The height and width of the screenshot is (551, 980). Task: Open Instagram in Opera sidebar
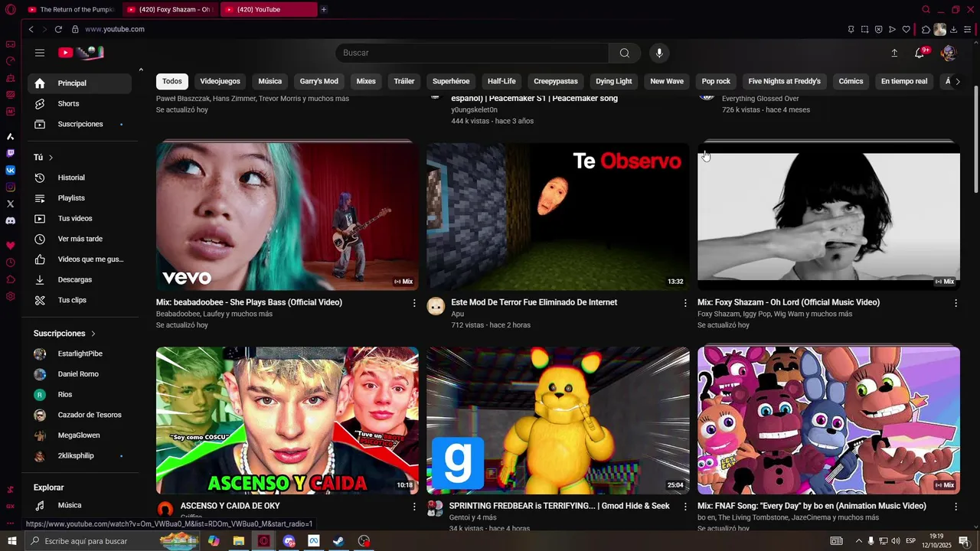coord(11,187)
